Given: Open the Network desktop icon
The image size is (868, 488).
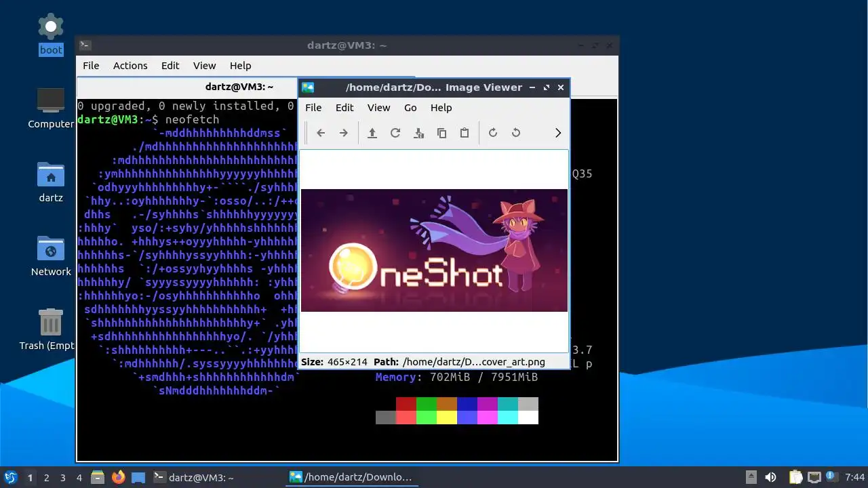Looking at the screenshot, I should click(x=51, y=256).
